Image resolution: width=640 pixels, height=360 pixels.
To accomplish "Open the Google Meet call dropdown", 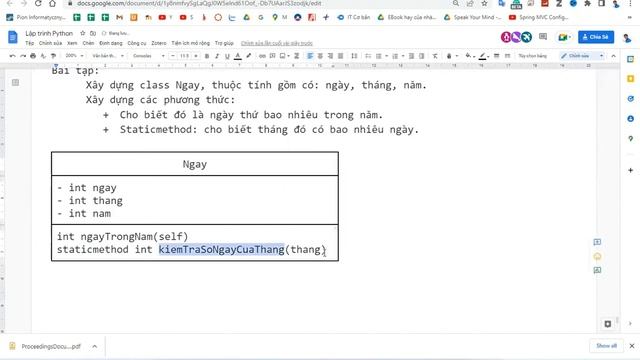I will [x=564, y=37].
